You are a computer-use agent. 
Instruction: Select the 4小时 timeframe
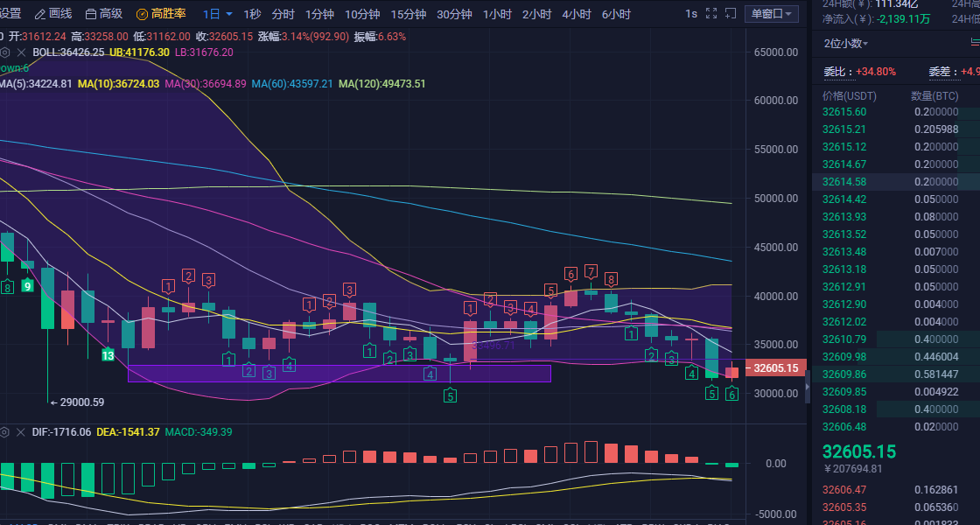tap(577, 14)
